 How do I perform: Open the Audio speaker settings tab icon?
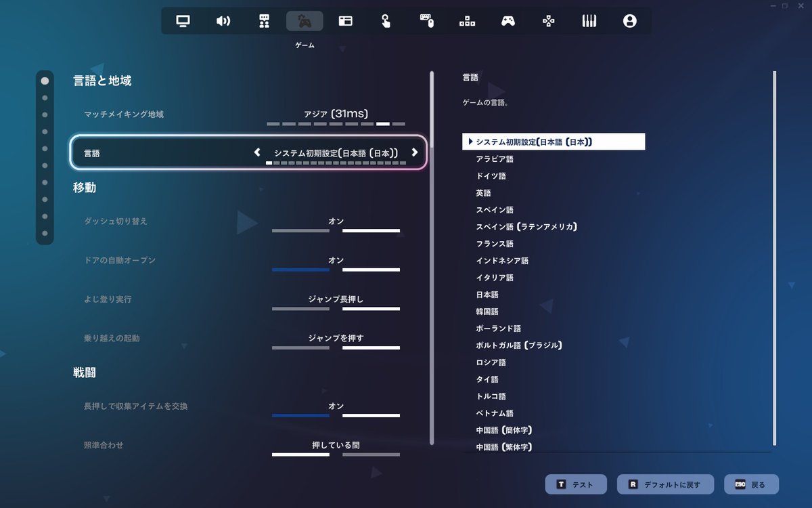[223, 21]
